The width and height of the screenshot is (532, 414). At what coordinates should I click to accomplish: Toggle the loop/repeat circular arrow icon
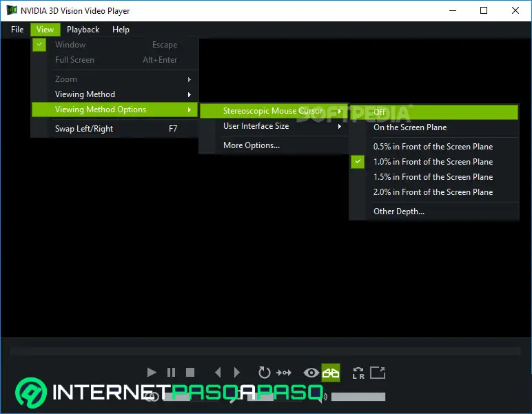point(264,373)
